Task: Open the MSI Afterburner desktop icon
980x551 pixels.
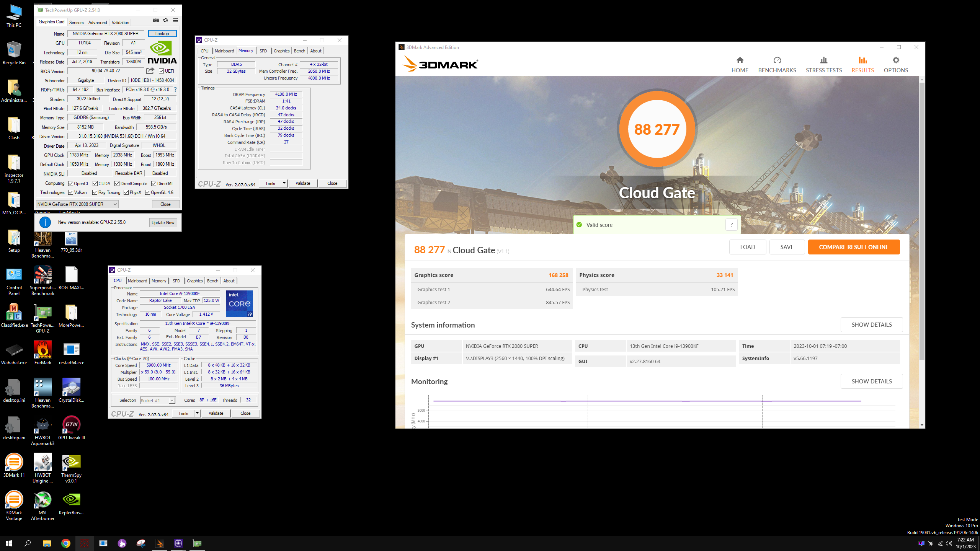Action: (42, 505)
